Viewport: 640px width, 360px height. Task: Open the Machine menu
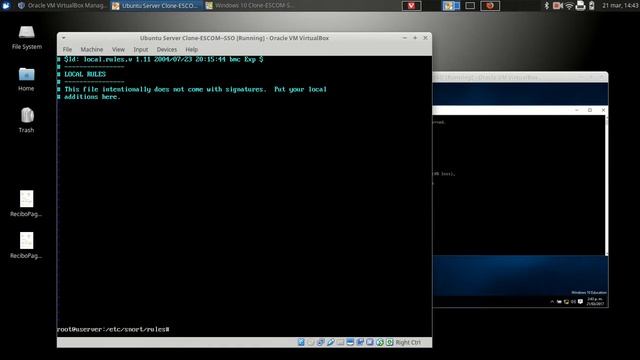(x=92, y=49)
